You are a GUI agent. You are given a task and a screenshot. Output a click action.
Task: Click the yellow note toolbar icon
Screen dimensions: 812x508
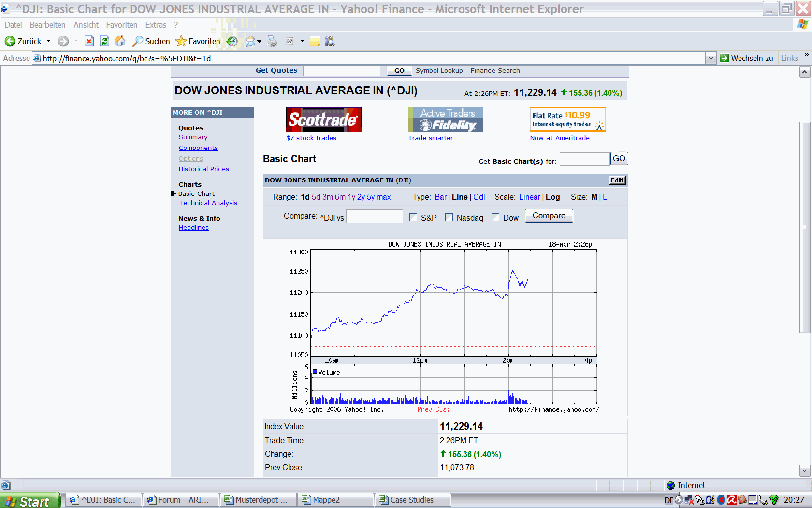pyautogui.click(x=315, y=41)
